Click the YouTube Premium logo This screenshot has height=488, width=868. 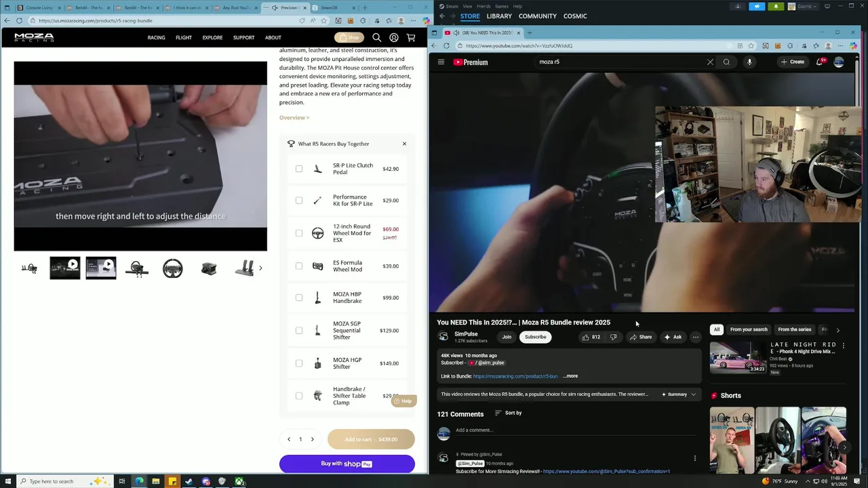pos(471,62)
